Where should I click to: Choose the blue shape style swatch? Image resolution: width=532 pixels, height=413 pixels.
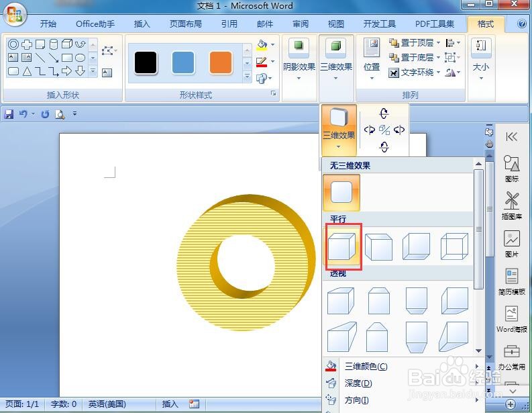[x=183, y=63]
